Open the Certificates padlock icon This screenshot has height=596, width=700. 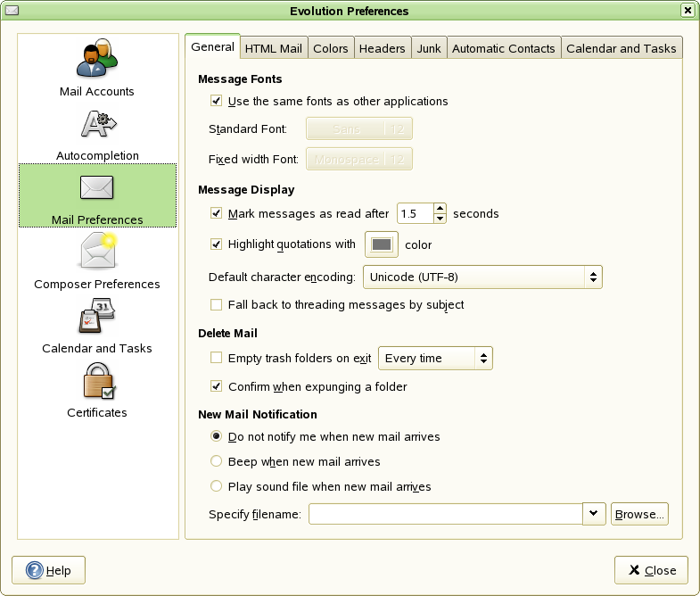tap(96, 381)
